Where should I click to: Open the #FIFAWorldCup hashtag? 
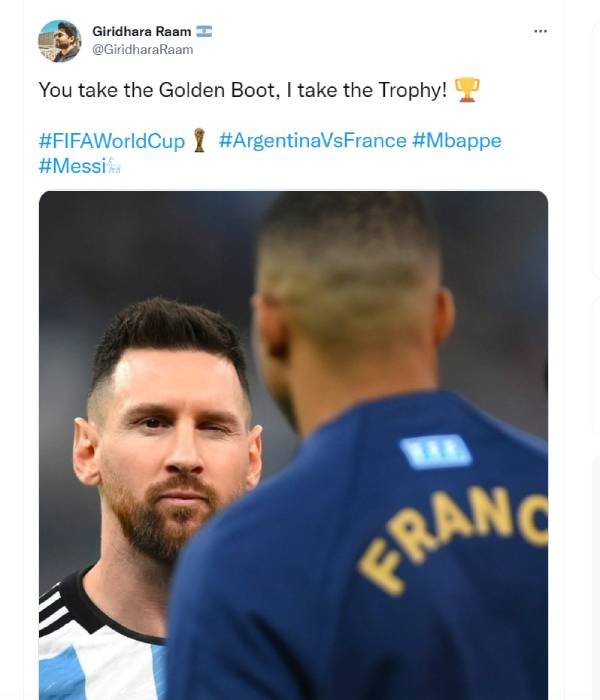tap(112, 141)
